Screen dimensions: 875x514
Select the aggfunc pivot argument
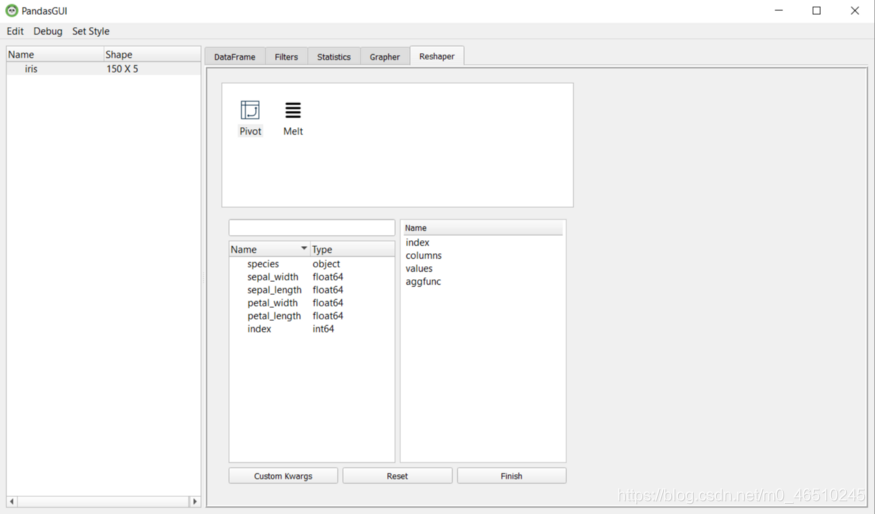pyautogui.click(x=423, y=282)
